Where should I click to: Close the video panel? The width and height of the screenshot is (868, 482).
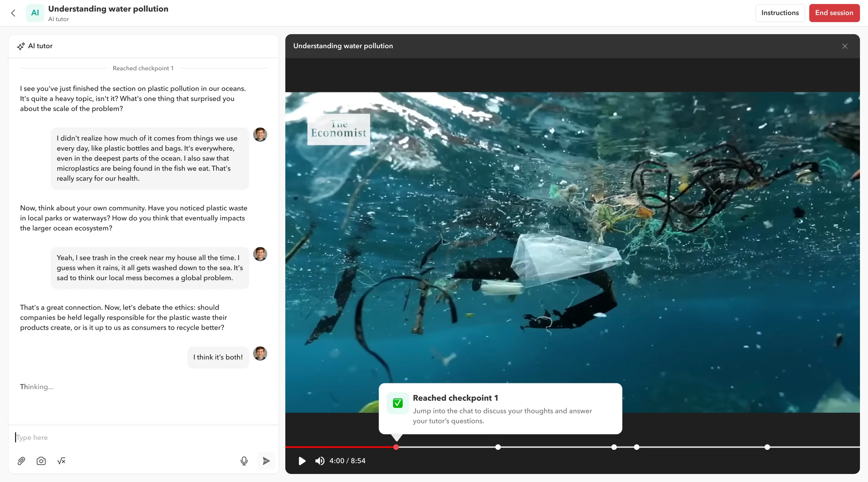click(x=845, y=46)
